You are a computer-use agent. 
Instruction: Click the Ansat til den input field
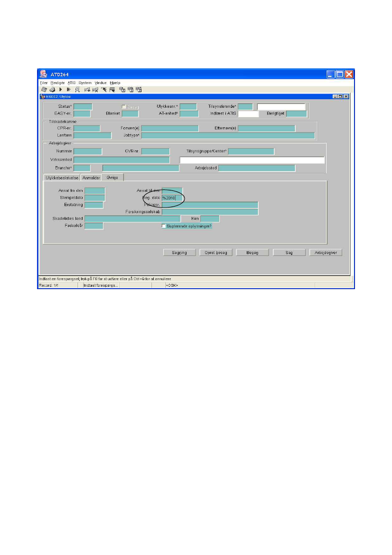tap(172, 190)
